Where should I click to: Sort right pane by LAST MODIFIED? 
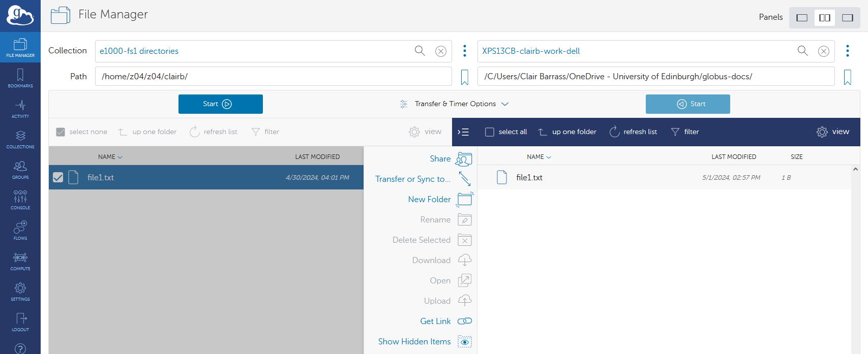point(734,157)
